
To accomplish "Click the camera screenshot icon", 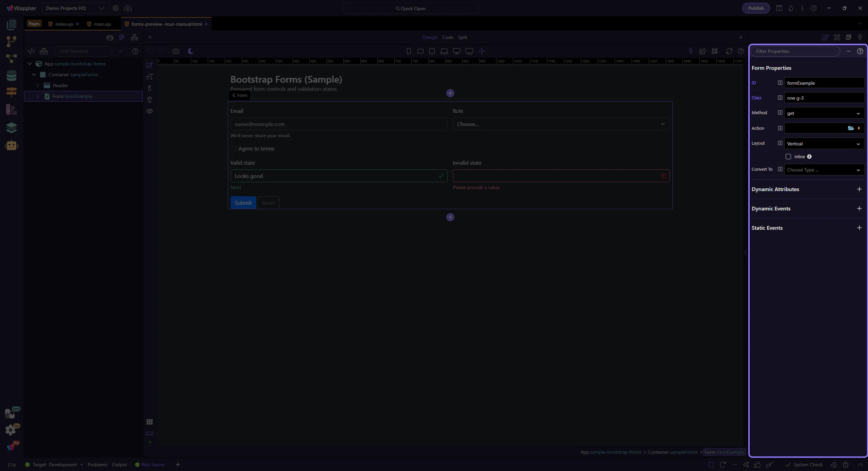I will tap(176, 51).
